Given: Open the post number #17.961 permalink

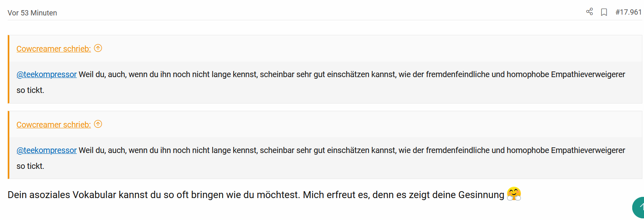Looking at the screenshot, I should (x=629, y=12).
